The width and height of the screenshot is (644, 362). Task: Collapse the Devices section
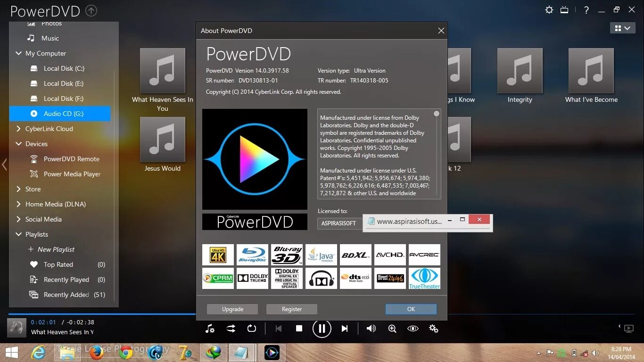[x=18, y=144]
